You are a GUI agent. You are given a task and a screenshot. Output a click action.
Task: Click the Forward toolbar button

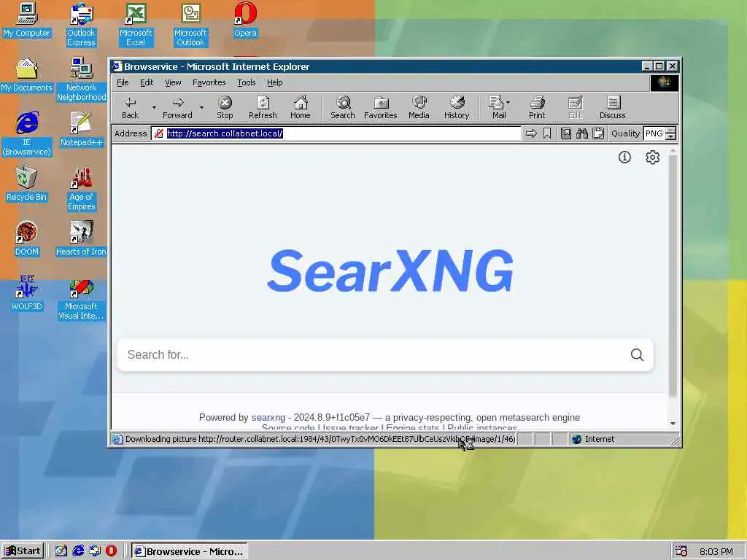pos(177,108)
